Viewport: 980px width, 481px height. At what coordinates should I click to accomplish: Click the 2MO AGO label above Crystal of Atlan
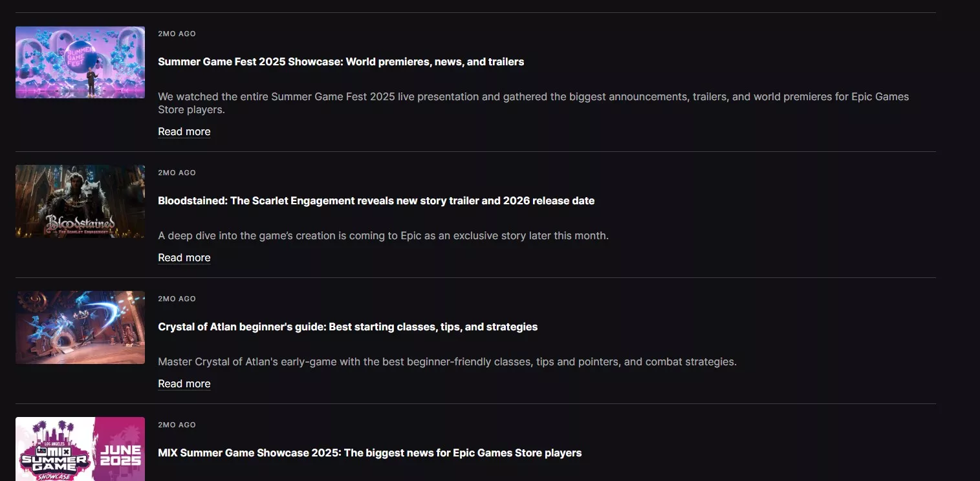click(x=177, y=299)
